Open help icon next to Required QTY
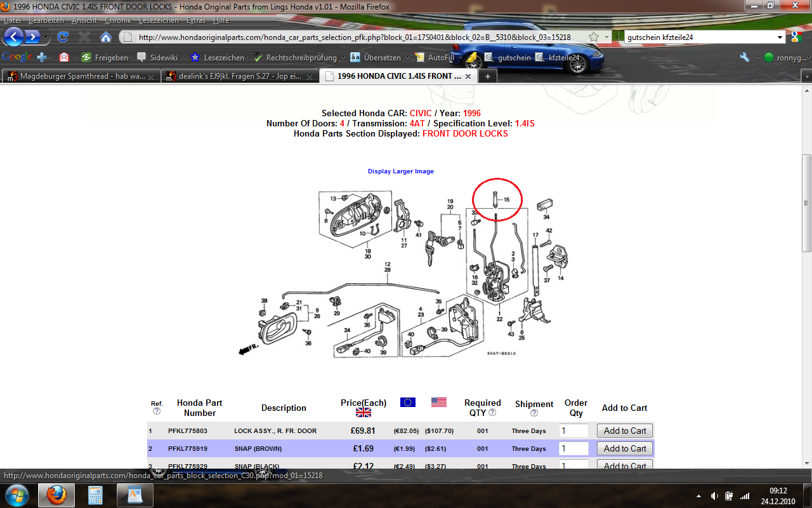The width and height of the screenshot is (812, 508). 492,413
